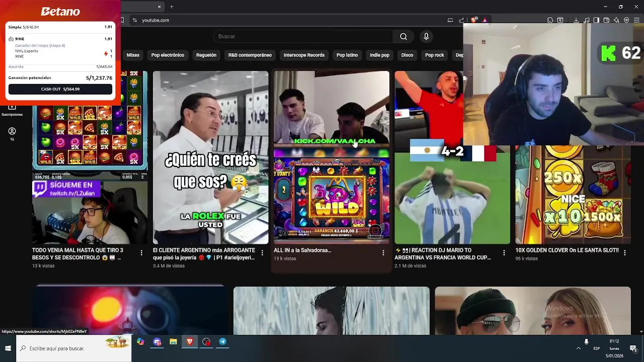Open options menu for ALL IN a la Salvadoraa short
Screen dimensions: 644x362
tap(383, 253)
